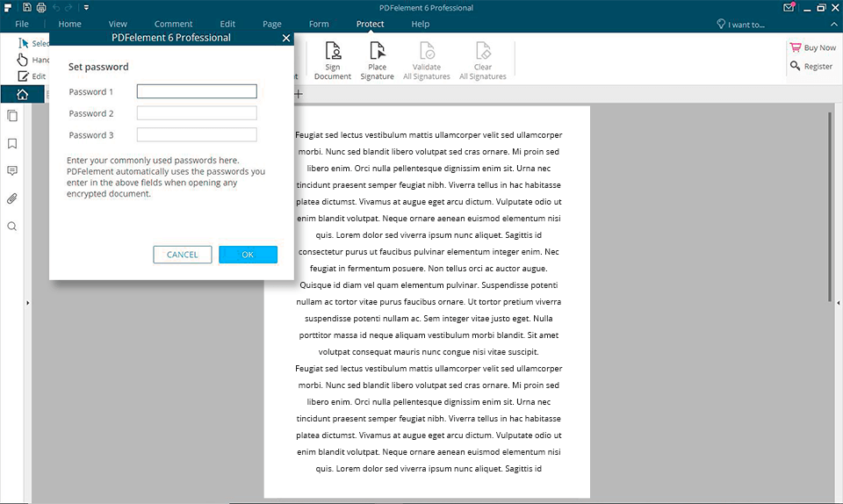Open the bookmarks panel
This screenshot has width=843, height=504.
click(12, 143)
